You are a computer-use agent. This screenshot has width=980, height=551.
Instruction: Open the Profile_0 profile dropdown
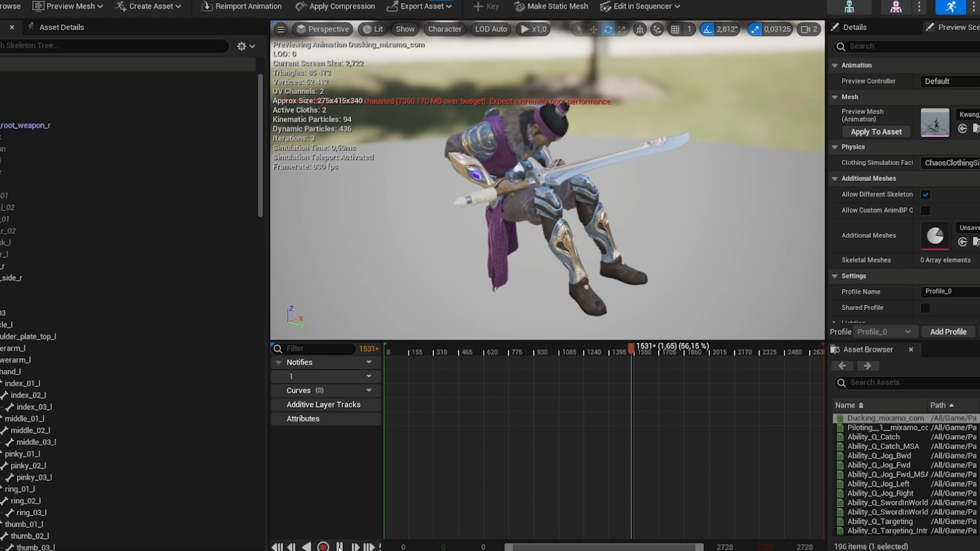coord(884,332)
